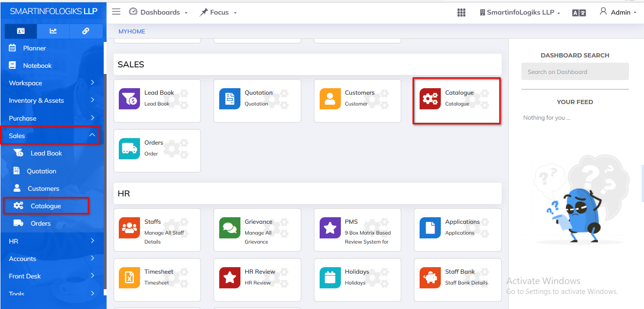Open the Dashboards dropdown
644x309 pixels.
[158, 12]
